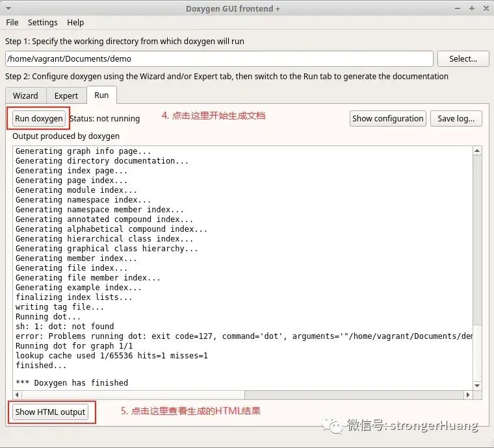Click log line '*** Doxygen has finished'
Screen dimensions: 494x448
pos(72,383)
